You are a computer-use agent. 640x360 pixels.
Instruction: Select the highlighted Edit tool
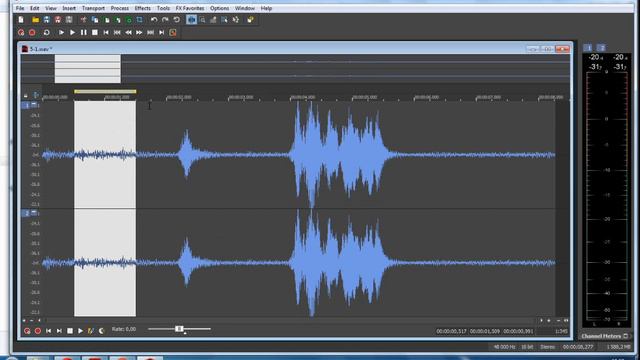(x=191, y=20)
